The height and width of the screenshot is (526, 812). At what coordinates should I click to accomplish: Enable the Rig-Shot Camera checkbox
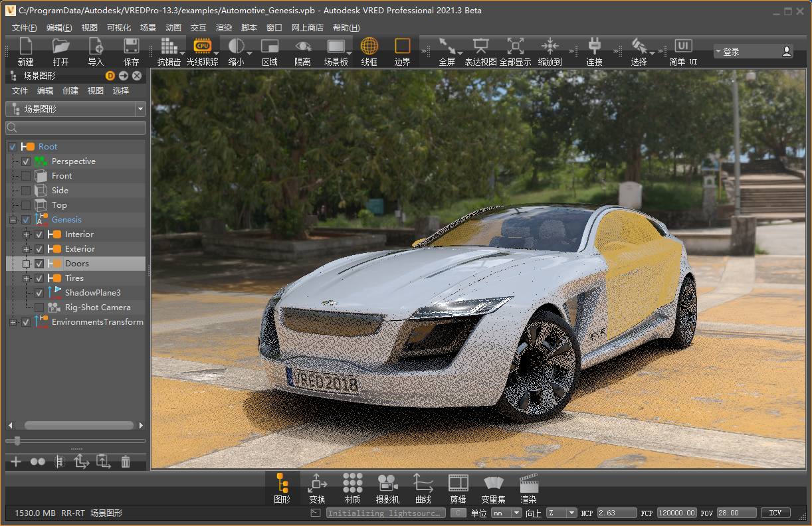39,307
